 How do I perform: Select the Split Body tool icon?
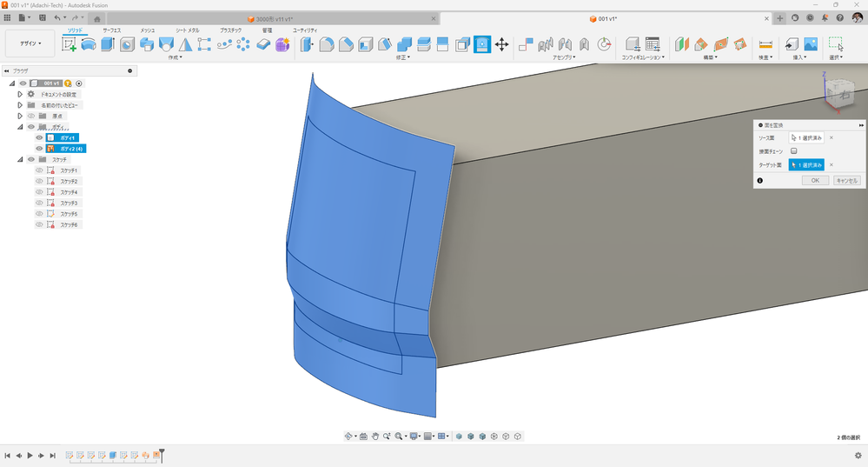[424, 44]
